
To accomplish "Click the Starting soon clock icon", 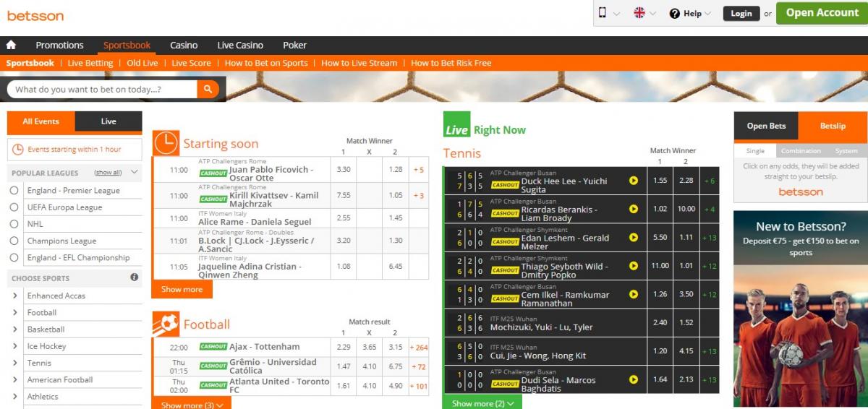I will [166, 142].
